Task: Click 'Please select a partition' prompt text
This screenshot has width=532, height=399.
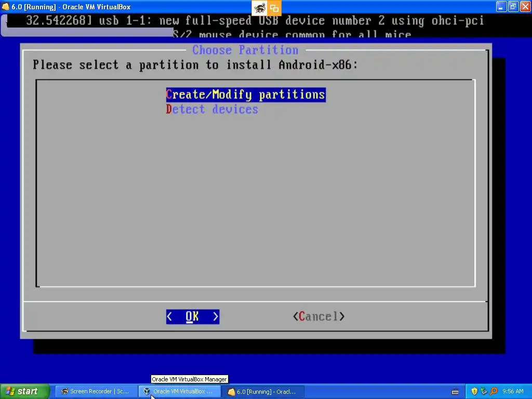Action: tap(195, 64)
